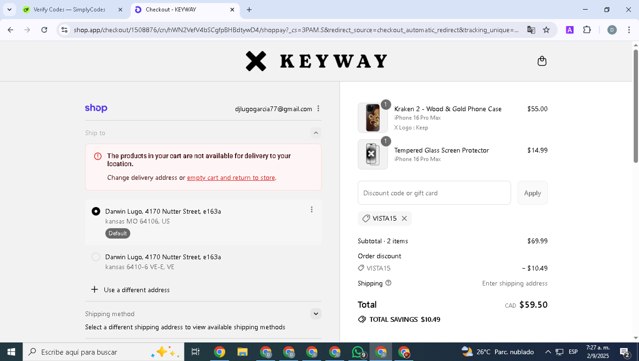The height and width of the screenshot is (361, 639).
Task: Click the total amount $59.50
Action: [533, 305]
